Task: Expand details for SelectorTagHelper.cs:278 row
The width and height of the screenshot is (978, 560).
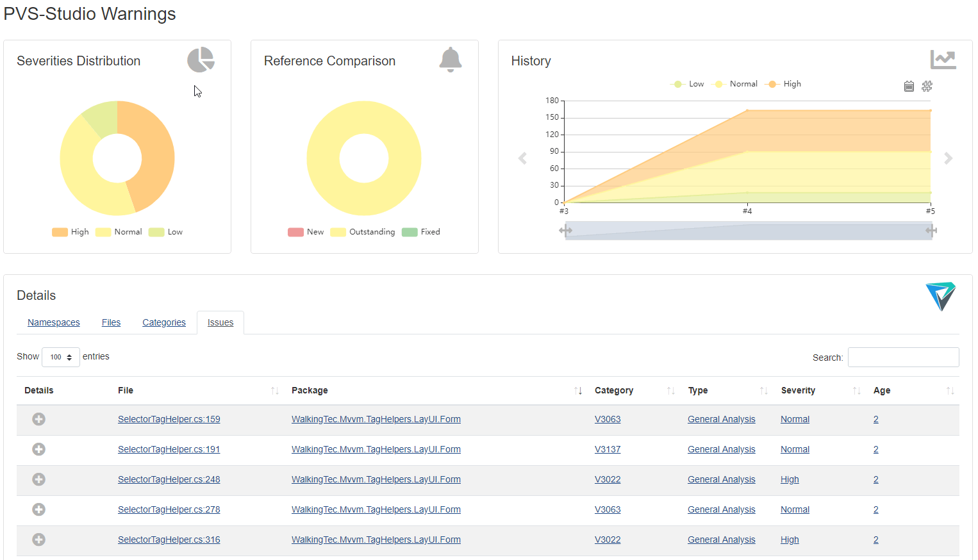Action: coord(39,509)
